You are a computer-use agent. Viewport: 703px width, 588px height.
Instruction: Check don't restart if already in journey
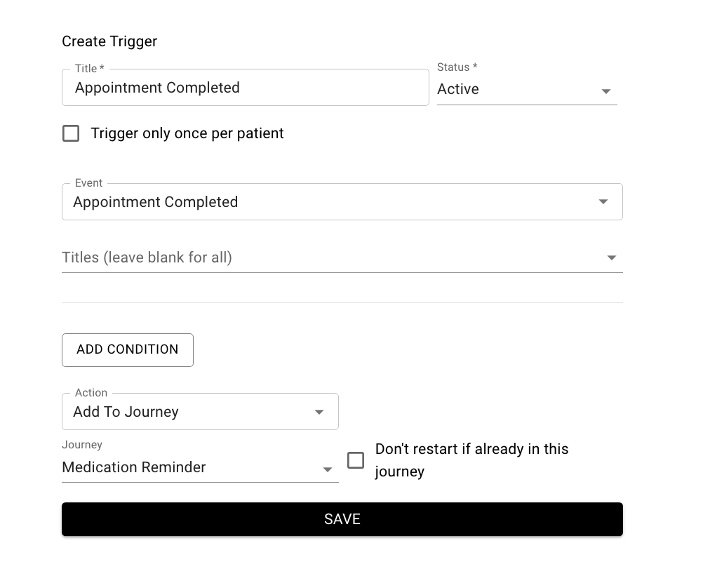coord(356,460)
